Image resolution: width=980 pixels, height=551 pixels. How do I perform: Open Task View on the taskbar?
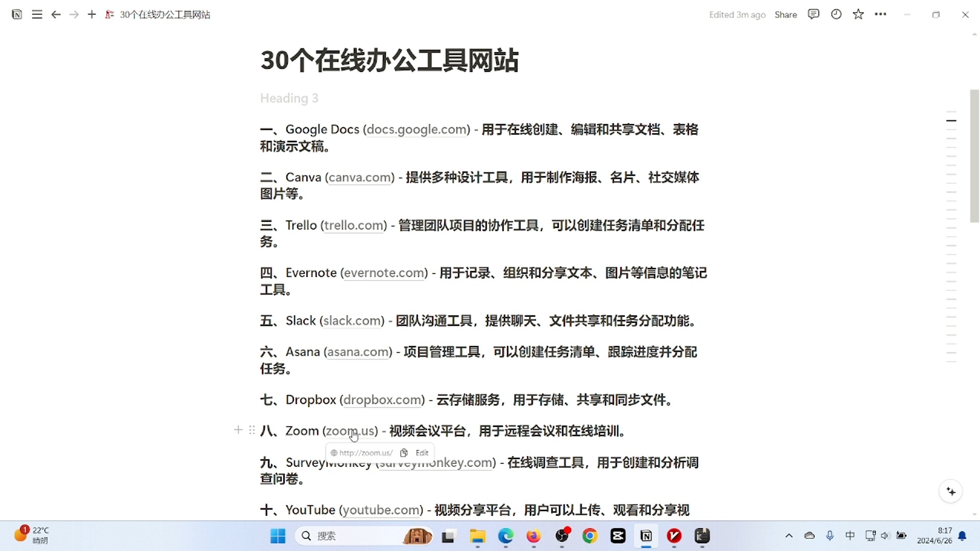448,536
